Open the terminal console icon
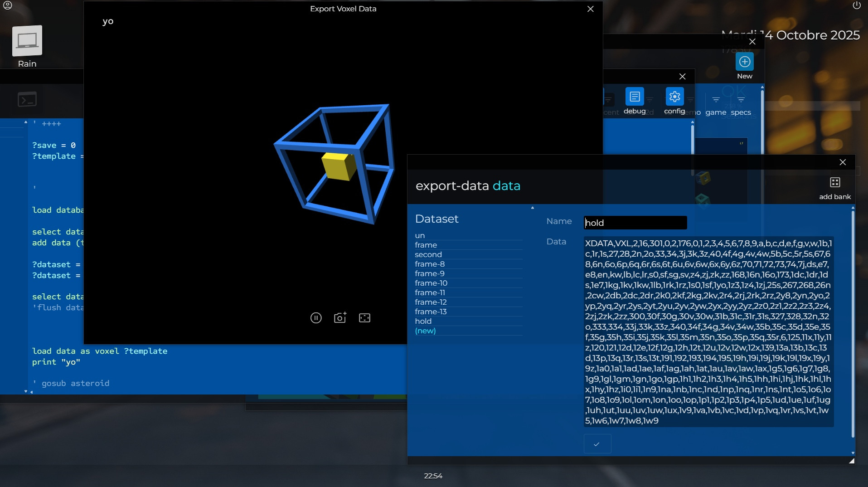Image resolution: width=868 pixels, height=487 pixels. 27,99
